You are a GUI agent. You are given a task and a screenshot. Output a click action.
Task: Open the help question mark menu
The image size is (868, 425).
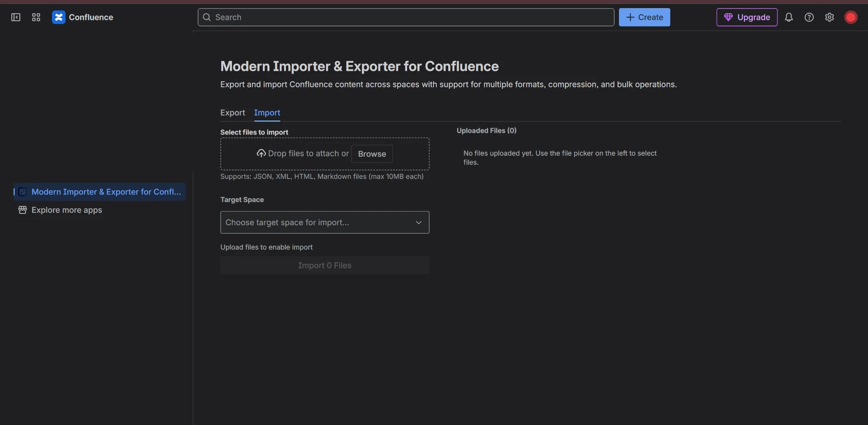(x=809, y=17)
